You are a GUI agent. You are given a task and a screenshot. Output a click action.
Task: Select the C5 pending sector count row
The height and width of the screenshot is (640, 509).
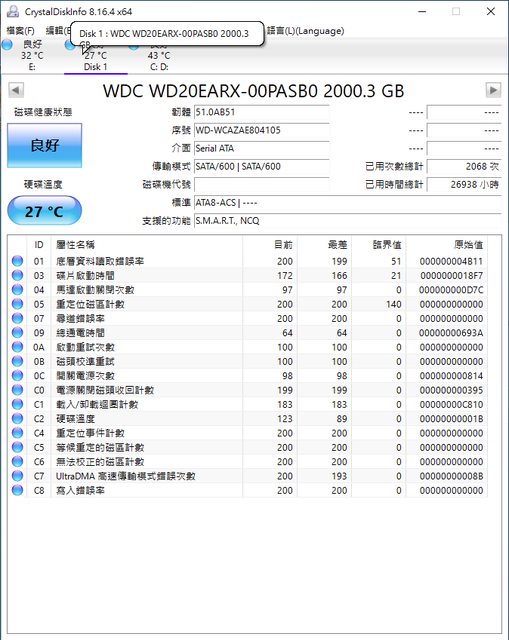[x=247, y=447]
